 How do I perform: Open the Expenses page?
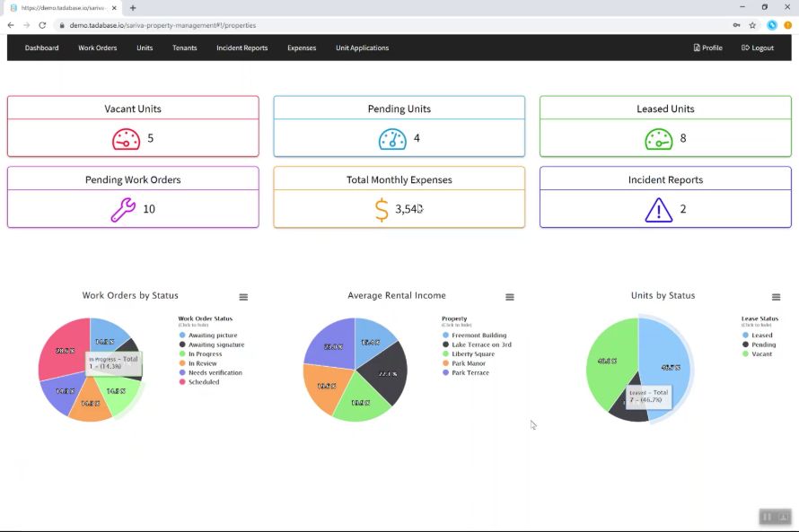(302, 48)
